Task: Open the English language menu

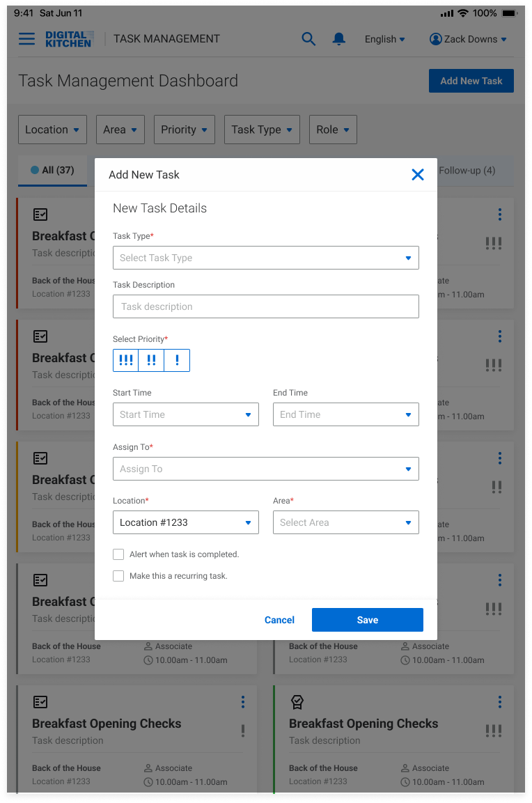Action: click(384, 40)
